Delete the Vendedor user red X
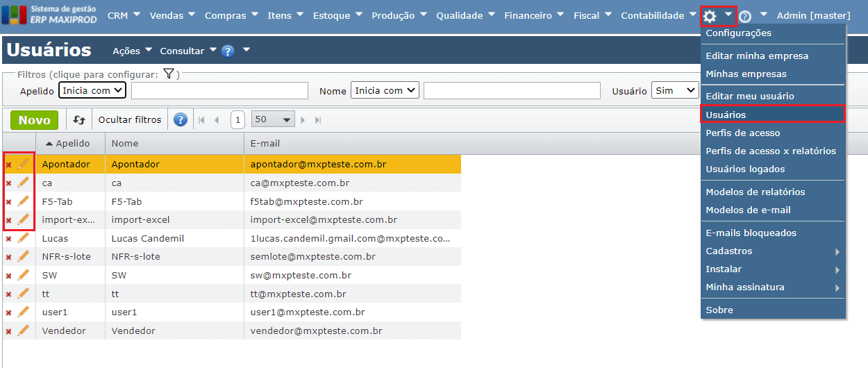868x368 pixels. [8, 331]
